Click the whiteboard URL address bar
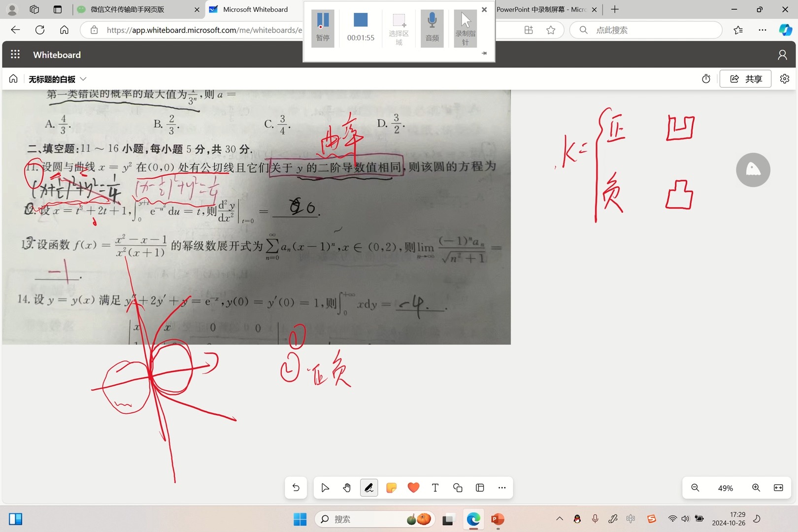Image resolution: width=798 pixels, height=532 pixels. coord(204,30)
